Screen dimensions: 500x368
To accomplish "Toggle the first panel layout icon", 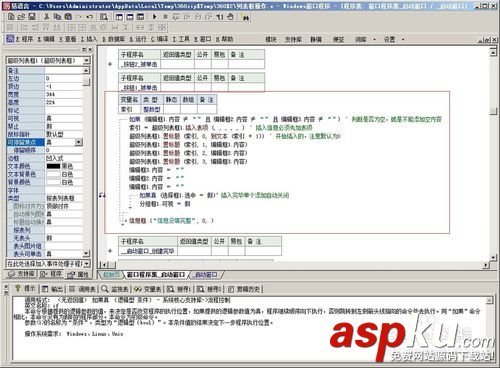I will click(x=119, y=16).
